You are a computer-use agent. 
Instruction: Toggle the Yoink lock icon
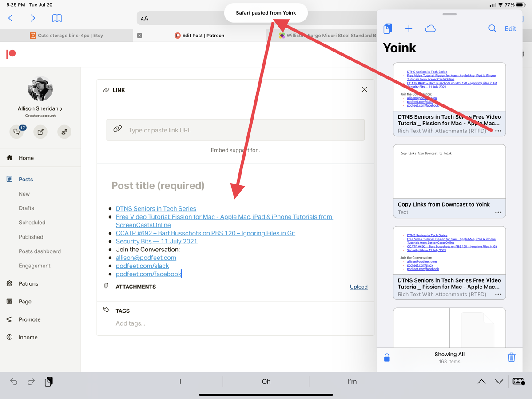point(387,358)
